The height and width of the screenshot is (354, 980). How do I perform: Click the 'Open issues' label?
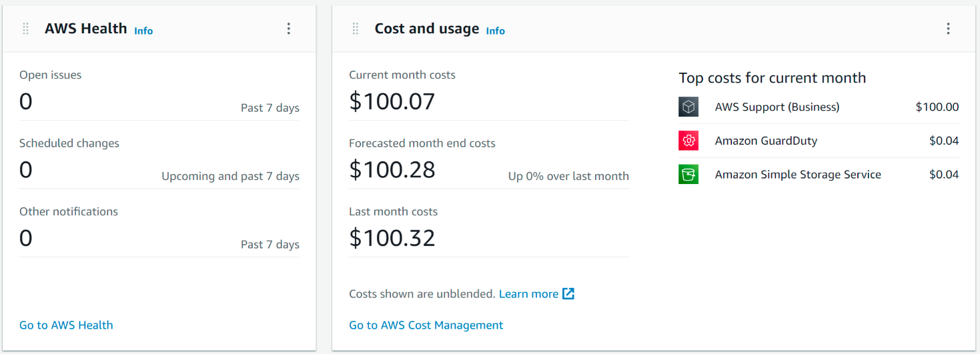50,75
